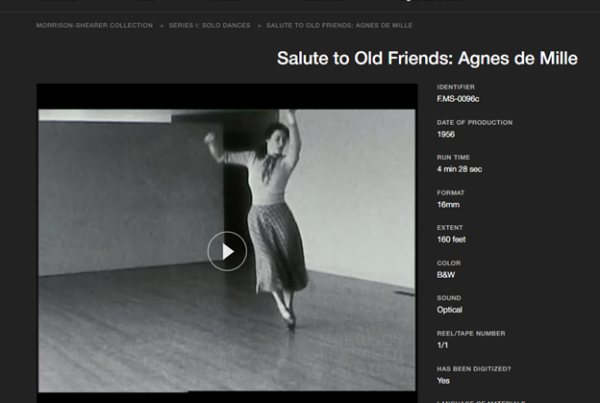This screenshot has height=403, width=600.
Task: Click the extent value 160 feet
Action: tap(452, 239)
